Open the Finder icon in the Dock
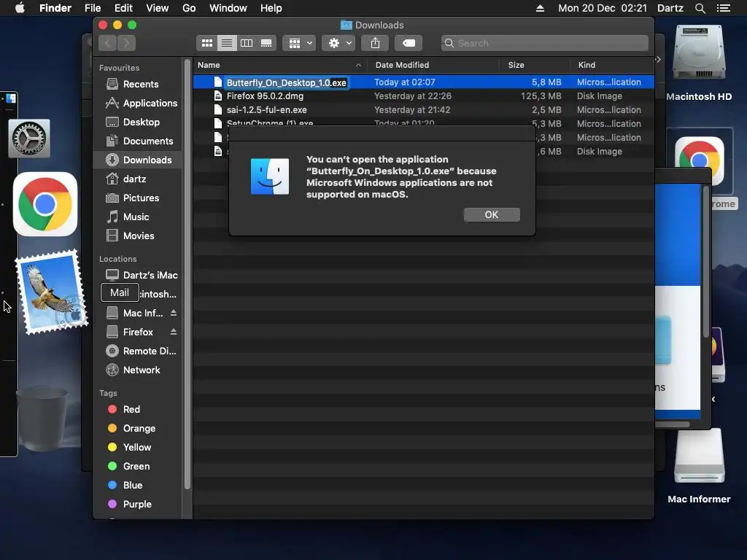This screenshot has height=560, width=747. [11, 98]
